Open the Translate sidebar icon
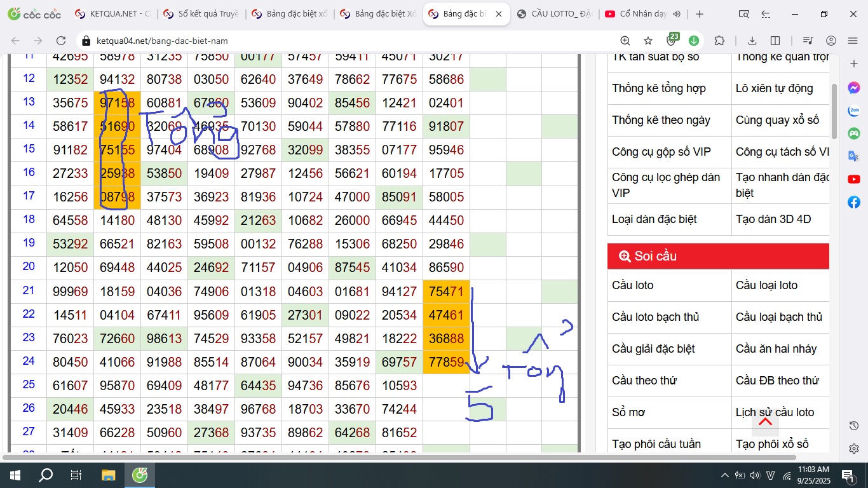The height and width of the screenshot is (488, 868). 854,156
